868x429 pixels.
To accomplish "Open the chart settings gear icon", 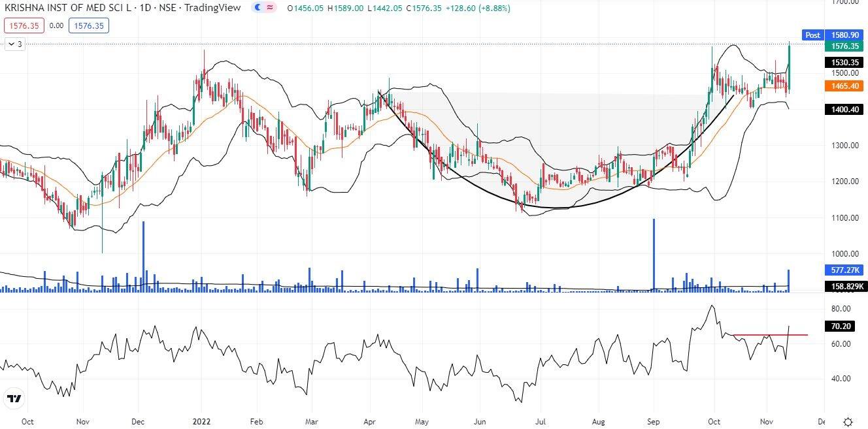I will (x=848, y=421).
